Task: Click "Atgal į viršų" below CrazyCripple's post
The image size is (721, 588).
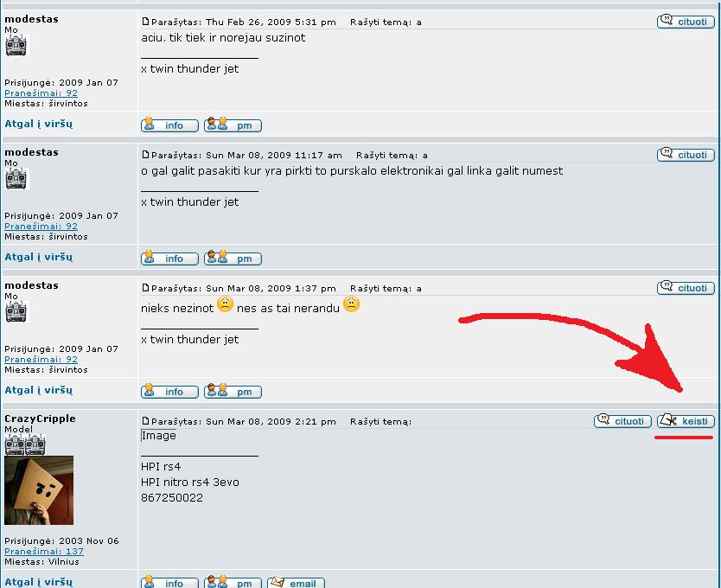Action: [39, 582]
